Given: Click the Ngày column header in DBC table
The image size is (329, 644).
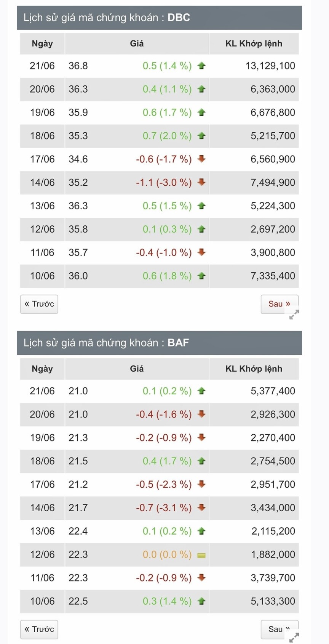Looking at the screenshot, I should (x=42, y=43).
